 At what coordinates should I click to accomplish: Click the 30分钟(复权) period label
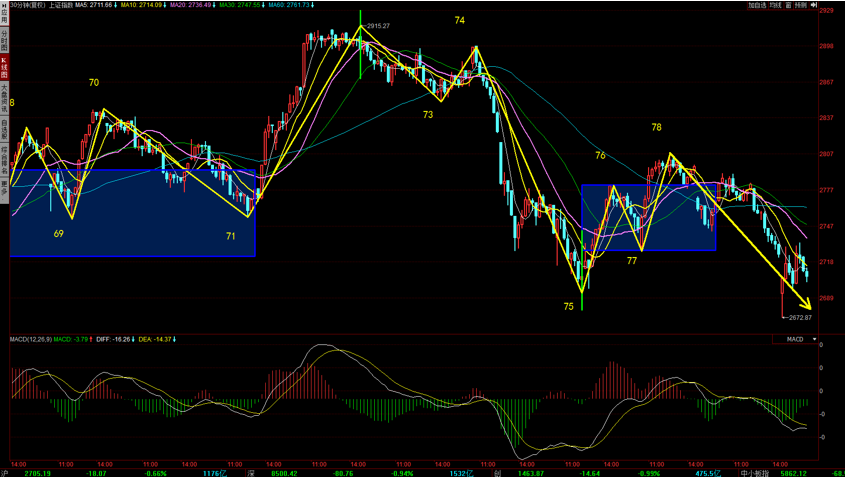pyautogui.click(x=28, y=5)
